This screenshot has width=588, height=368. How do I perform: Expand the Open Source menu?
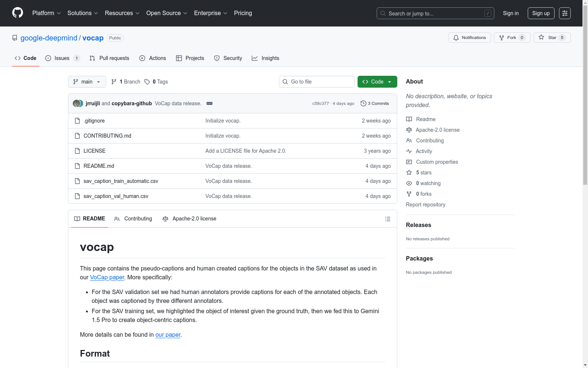(167, 13)
